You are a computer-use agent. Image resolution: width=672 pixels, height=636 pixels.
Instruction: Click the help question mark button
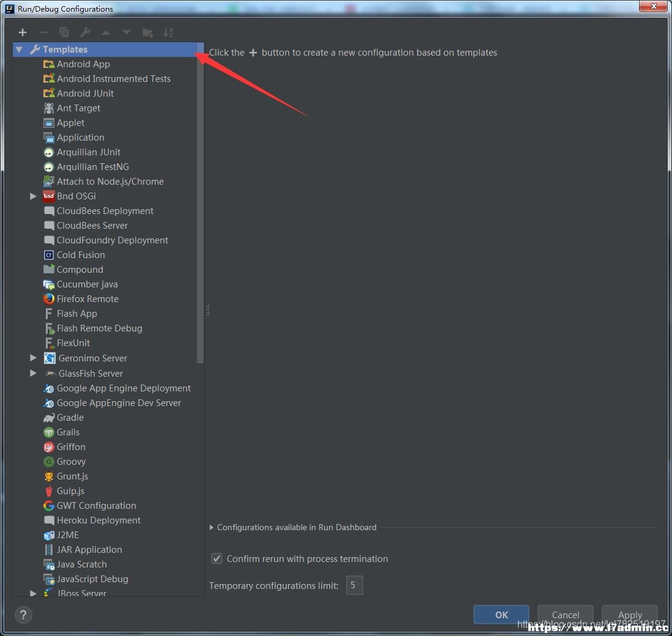coord(23,615)
